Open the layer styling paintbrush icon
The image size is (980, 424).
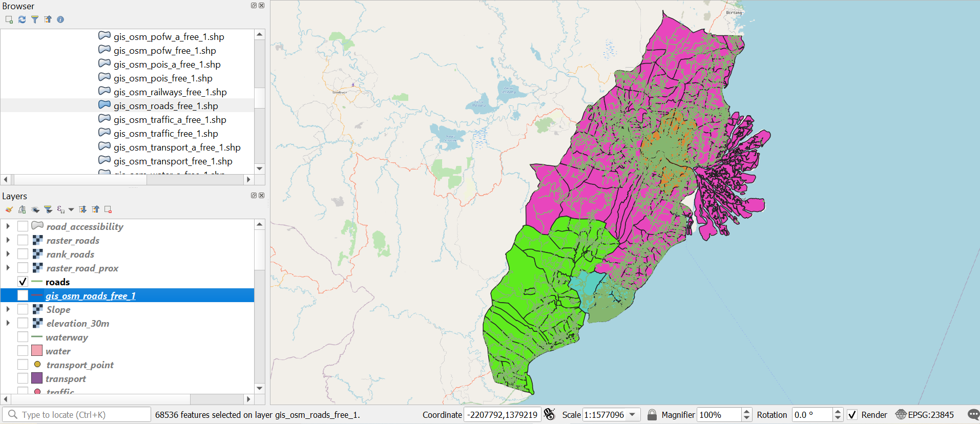pyautogui.click(x=9, y=209)
